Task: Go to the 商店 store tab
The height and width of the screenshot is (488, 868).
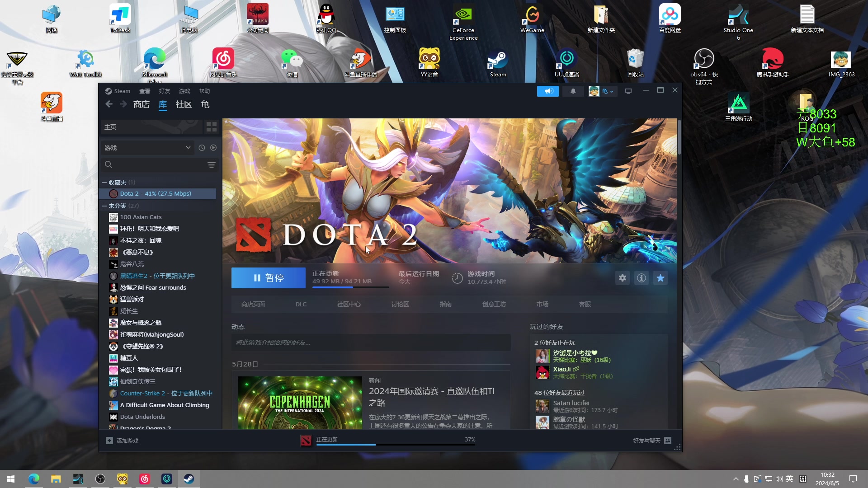Action: click(142, 104)
